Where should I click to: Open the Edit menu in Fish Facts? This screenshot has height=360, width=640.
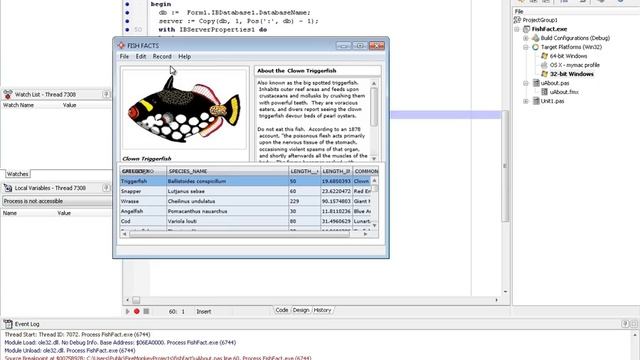[x=141, y=56]
